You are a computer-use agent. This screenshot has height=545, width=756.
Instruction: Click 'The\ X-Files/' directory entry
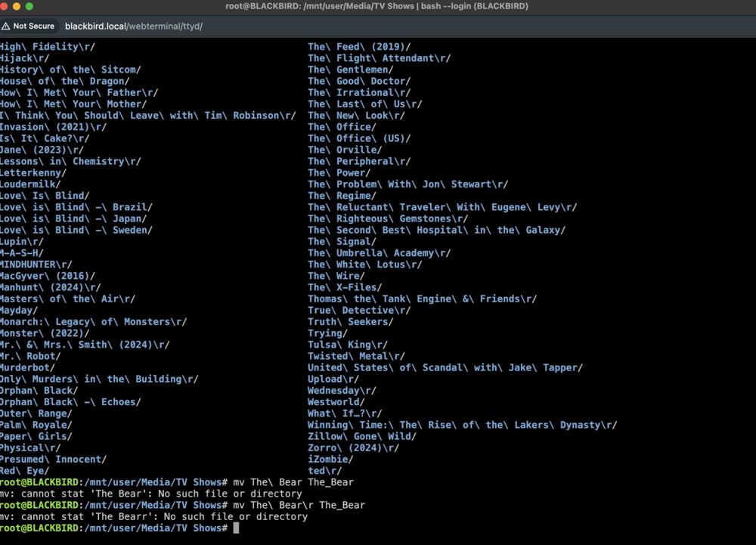coord(345,288)
